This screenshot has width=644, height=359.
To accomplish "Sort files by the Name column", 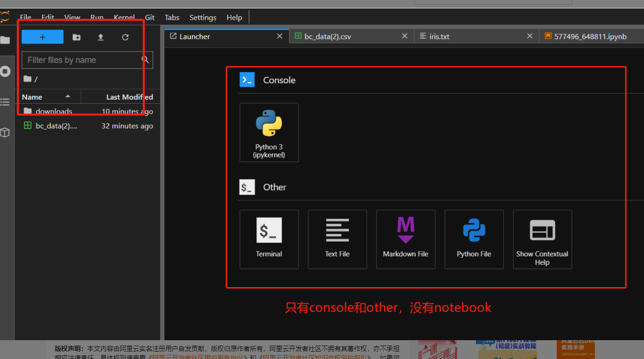I will (48, 97).
